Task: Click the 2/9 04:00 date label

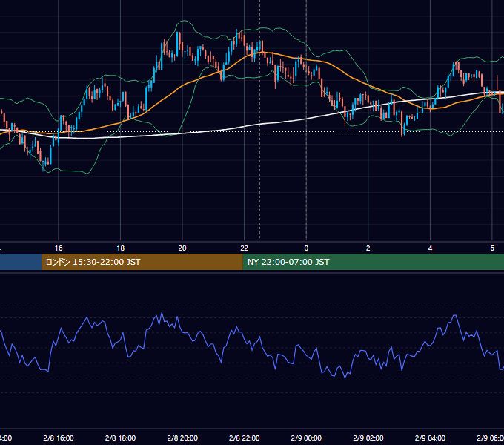Action: (430, 438)
